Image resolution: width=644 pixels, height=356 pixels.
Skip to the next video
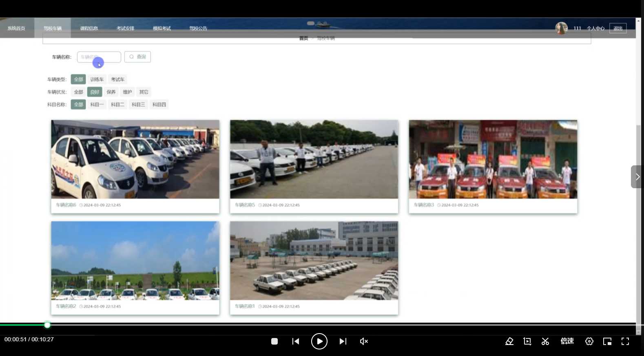click(343, 341)
